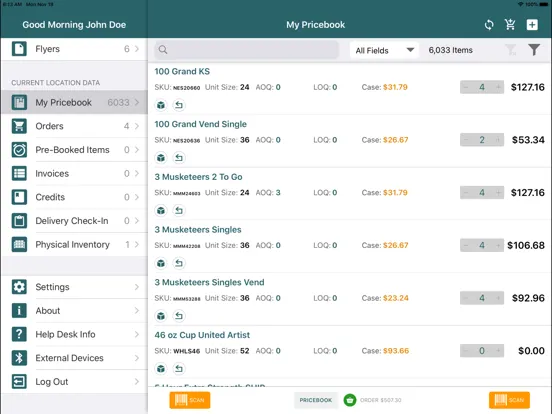Expand Orders via its chevron
Image resolution: width=552 pixels, height=414 pixels.
click(137, 126)
